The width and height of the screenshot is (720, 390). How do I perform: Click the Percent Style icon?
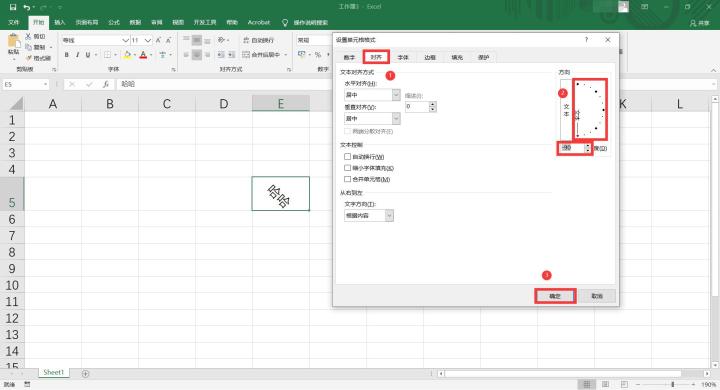pos(318,55)
